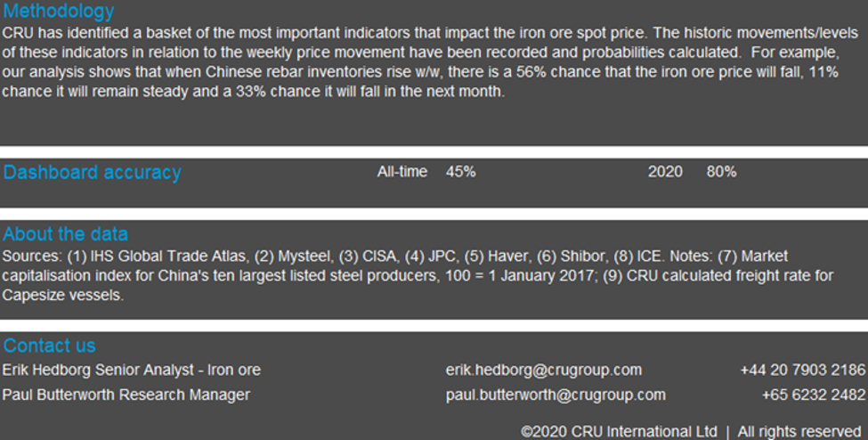
Task: Click the Capesize vessels note text
Action: pyautogui.click(x=63, y=296)
